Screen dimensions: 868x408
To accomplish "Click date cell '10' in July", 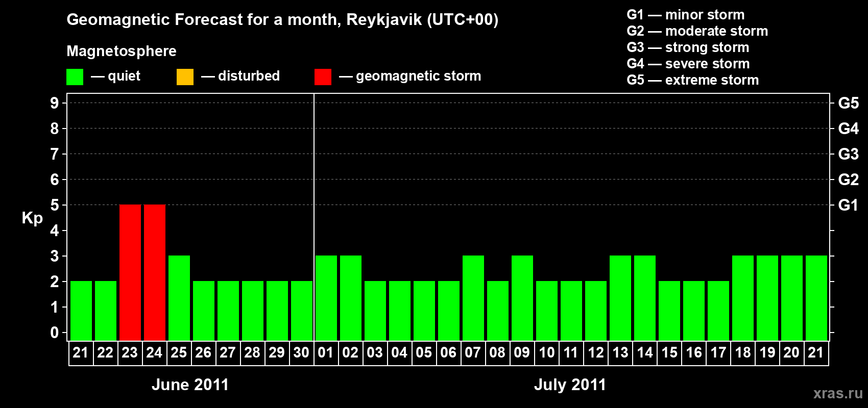I will click(x=546, y=353).
